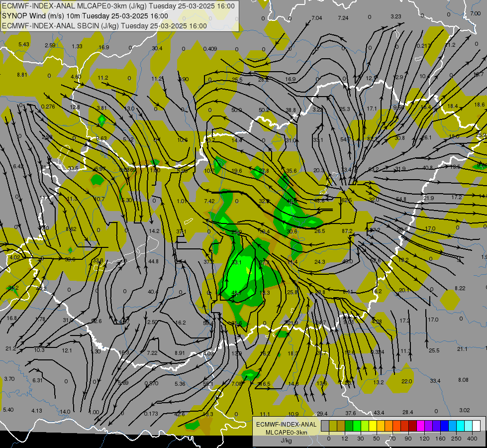The width and height of the screenshot is (487, 448).
Task: Click the legend tick label 250
Action: click(456, 439)
